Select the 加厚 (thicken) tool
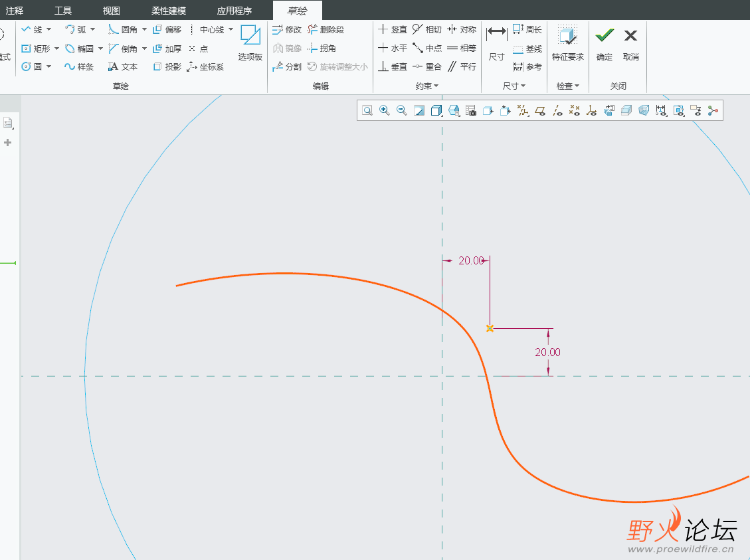The image size is (750, 560). pos(167,48)
